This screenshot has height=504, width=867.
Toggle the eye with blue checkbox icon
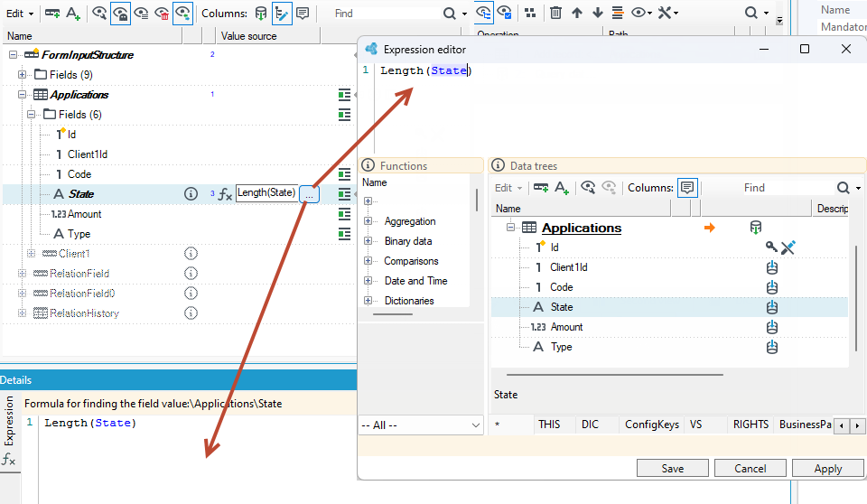pos(504,14)
